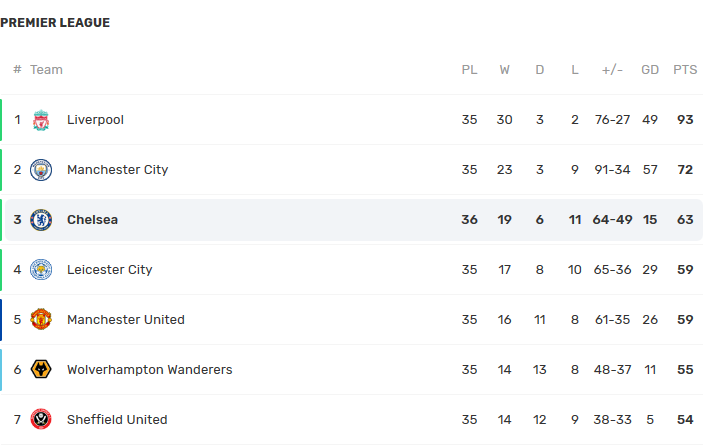Click the PREMIER LEAGUE heading
703x445 pixels.
click(55, 22)
